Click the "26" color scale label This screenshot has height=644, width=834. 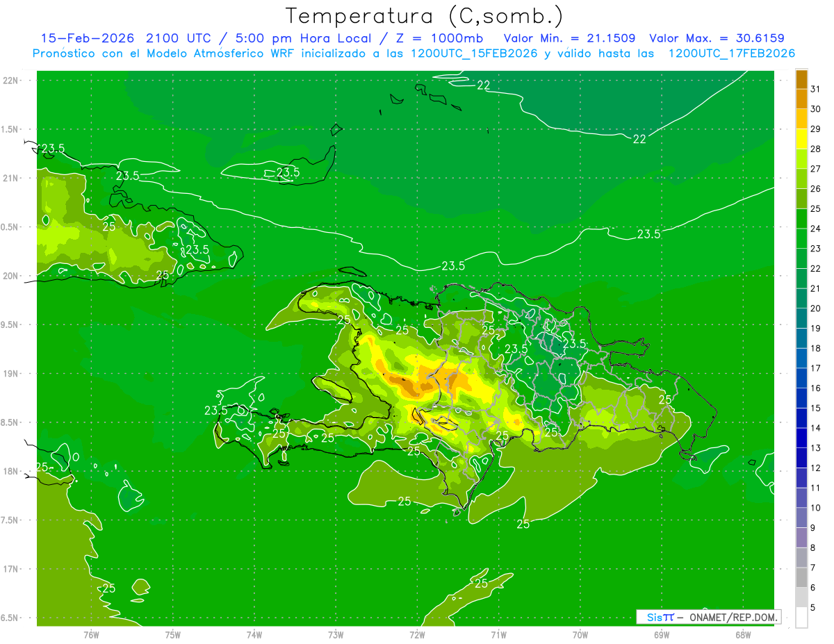pyautogui.click(x=816, y=188)
